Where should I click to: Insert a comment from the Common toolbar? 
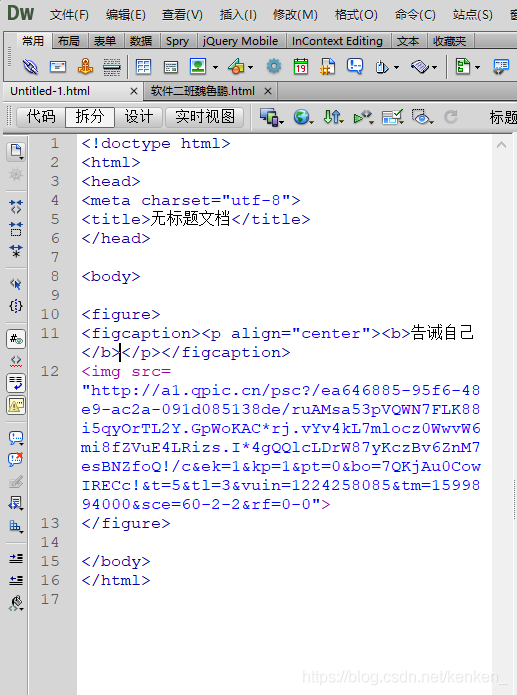click(355, 67)
